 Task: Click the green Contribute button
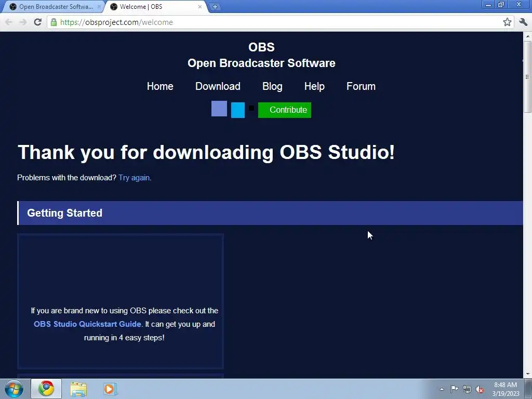click(x=285, y=110)
